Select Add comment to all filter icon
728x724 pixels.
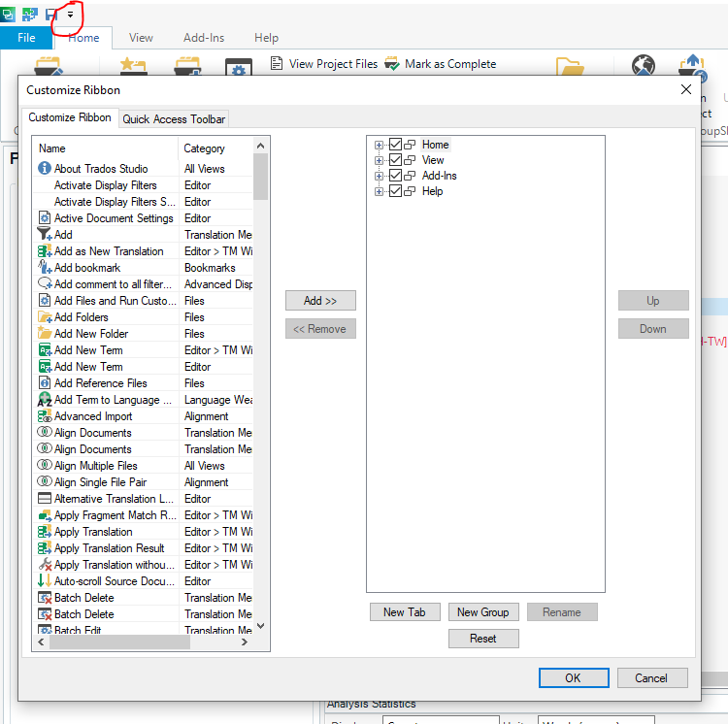[x=45, y=283]
